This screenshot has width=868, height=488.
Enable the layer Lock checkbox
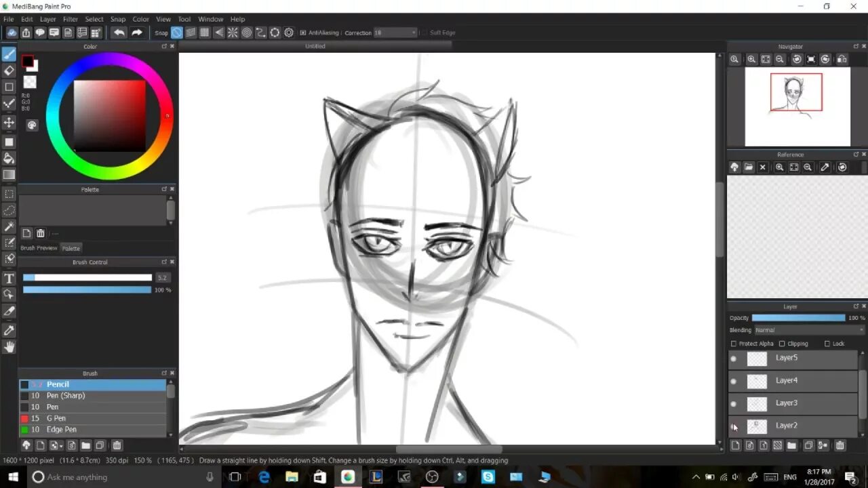(827, 344)
